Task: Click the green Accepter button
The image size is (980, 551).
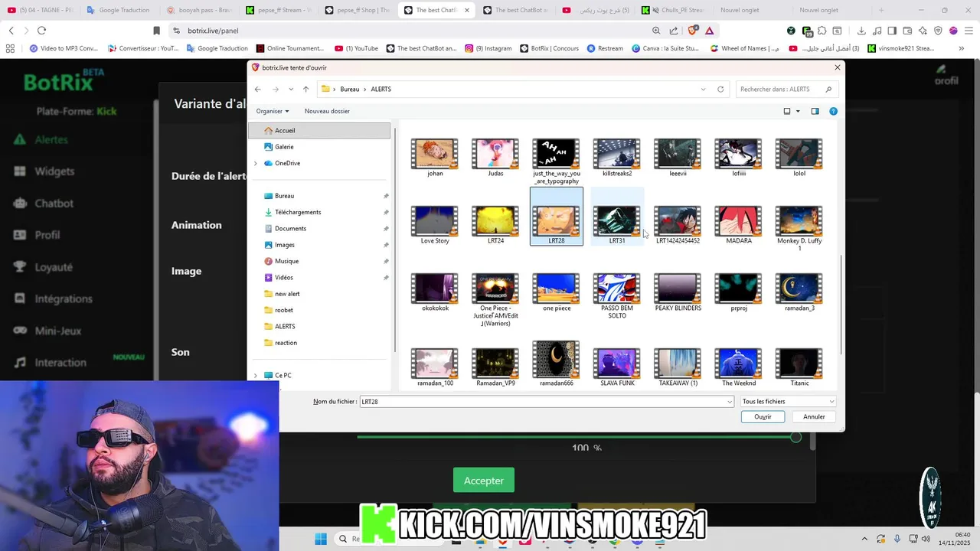Action: tap(484, 481)
